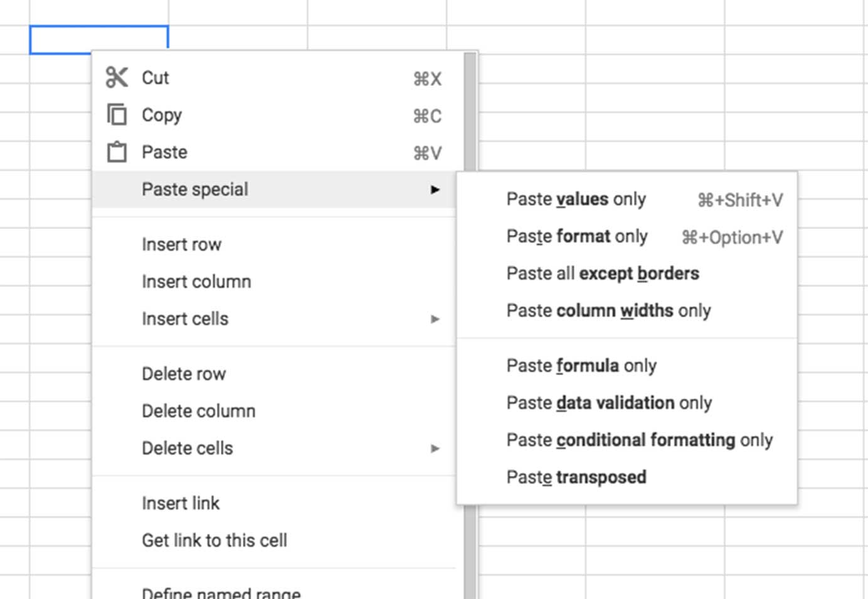
Task: Choose Paste all except borders
Action: 602,273
